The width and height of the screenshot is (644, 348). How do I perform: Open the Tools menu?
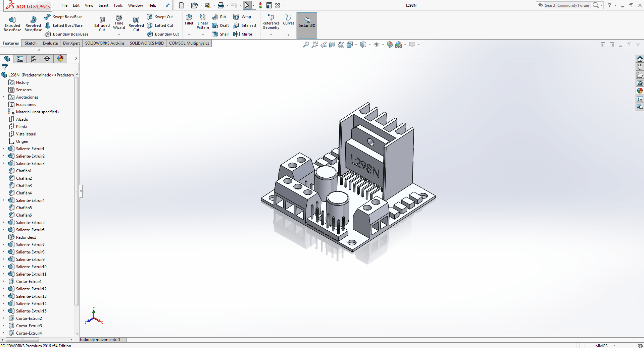118,5
